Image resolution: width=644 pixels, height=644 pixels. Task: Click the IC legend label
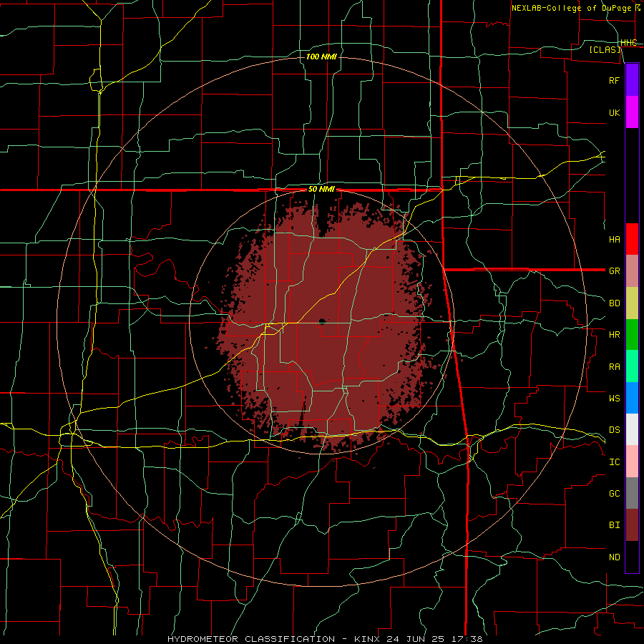(614, 462)
